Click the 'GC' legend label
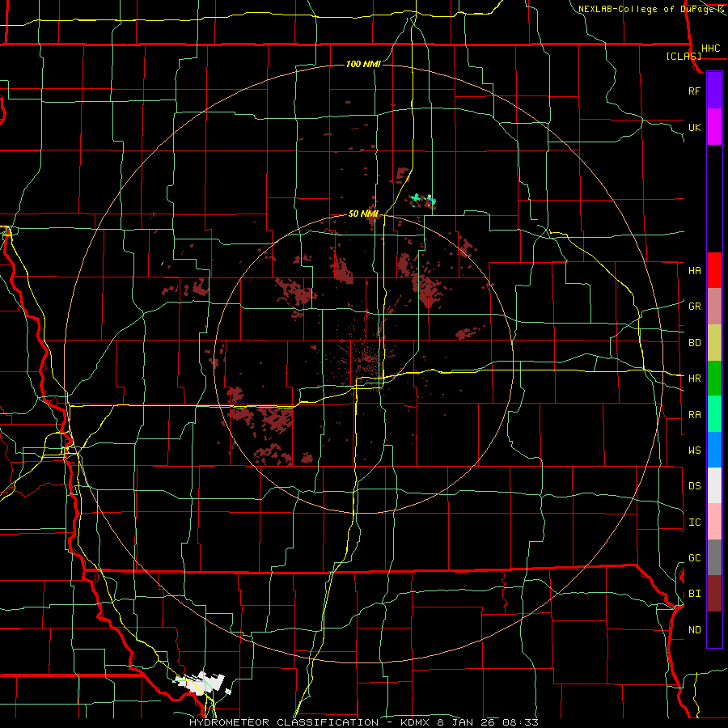The height and width of the screenshot is (728, 728). click(x=694, y=557)
